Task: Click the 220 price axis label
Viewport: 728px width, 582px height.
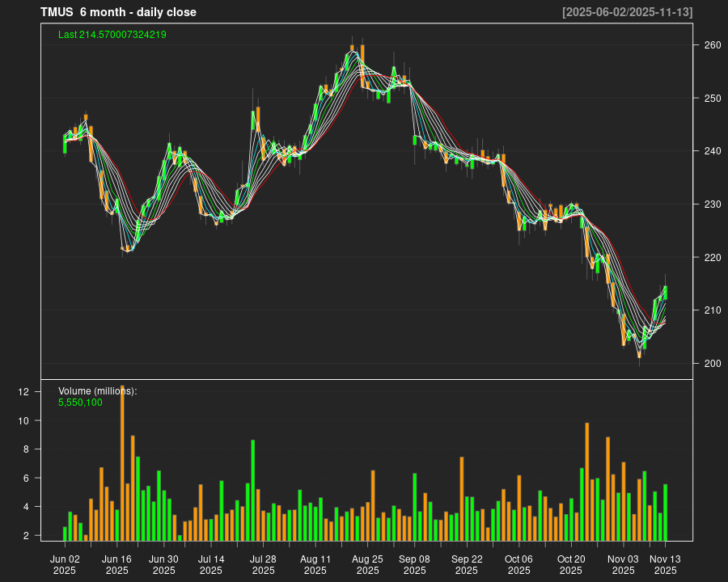Action: tap(712, 257)
